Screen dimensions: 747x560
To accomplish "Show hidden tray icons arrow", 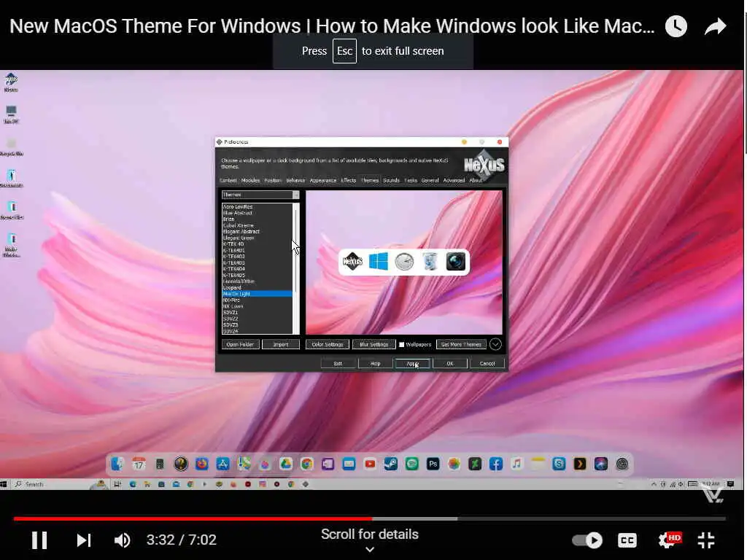I will click(654, 484).
